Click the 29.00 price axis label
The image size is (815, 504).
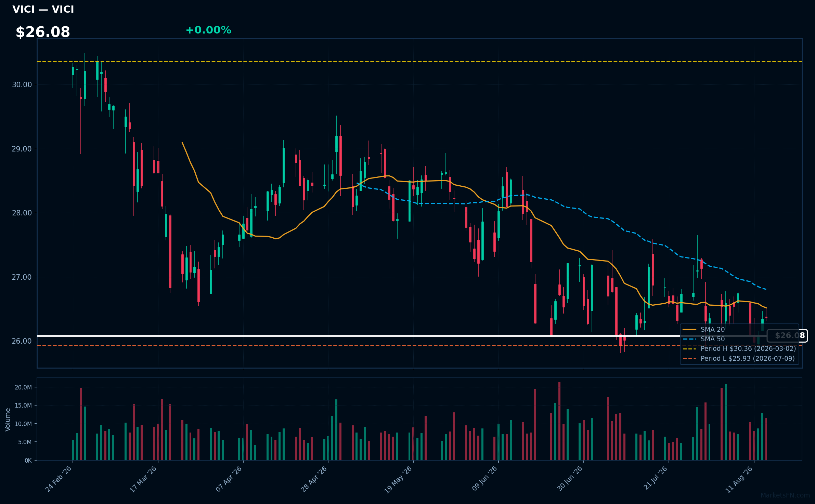22,149
